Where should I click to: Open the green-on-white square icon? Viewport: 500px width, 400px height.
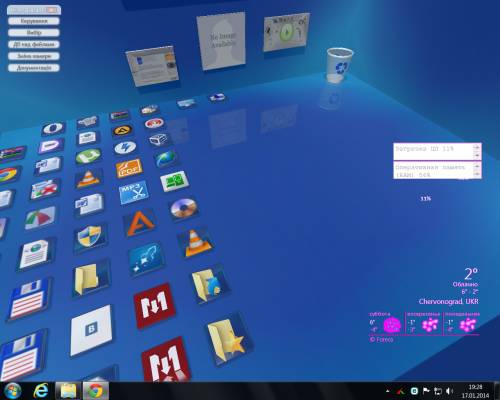[x=174, y=182]
